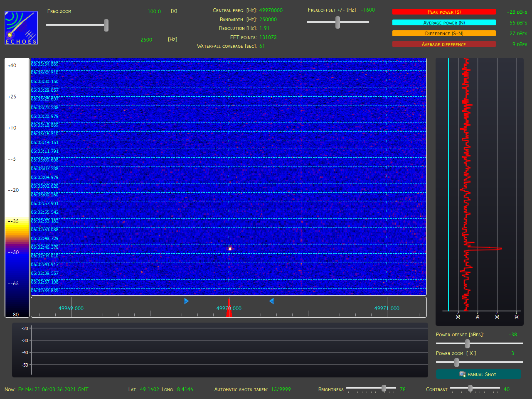The height and width of the screenshot is (399, 532).
Task: Click the waterfall timestamp 06:03:34.869
Action: (45, 64)
